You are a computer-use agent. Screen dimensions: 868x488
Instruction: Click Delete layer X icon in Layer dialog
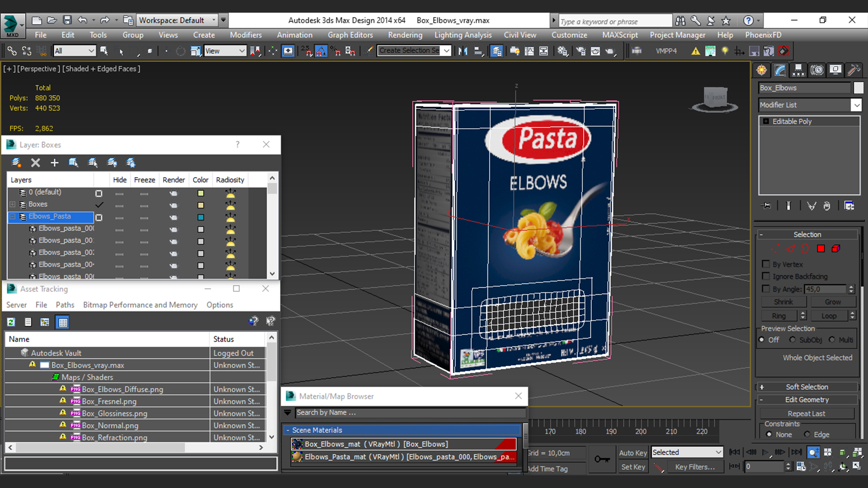pyautogui.click(x=35, y=163)
